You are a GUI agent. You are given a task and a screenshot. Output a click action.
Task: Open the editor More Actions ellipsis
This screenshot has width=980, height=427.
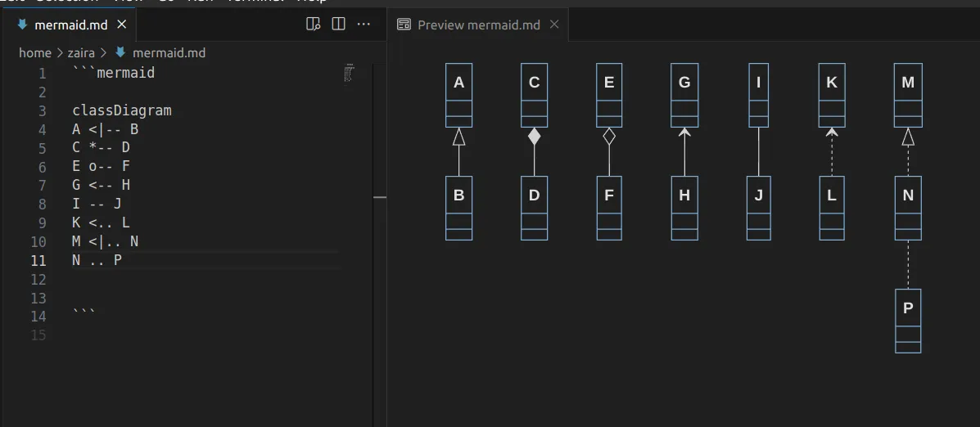pos(364,25)
